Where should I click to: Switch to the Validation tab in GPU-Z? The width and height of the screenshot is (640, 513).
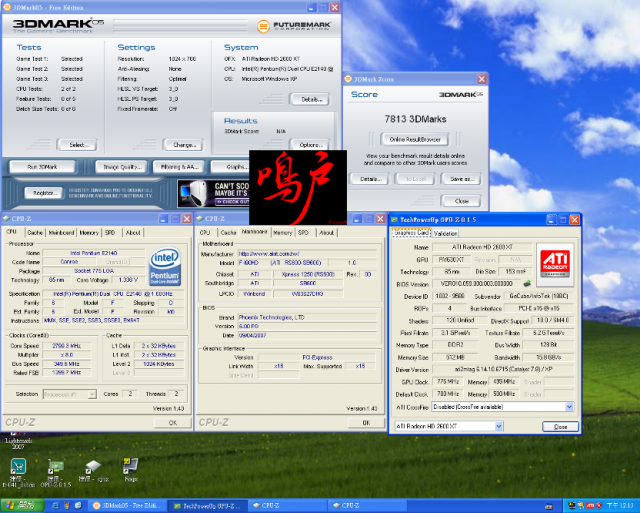[445, 233]
